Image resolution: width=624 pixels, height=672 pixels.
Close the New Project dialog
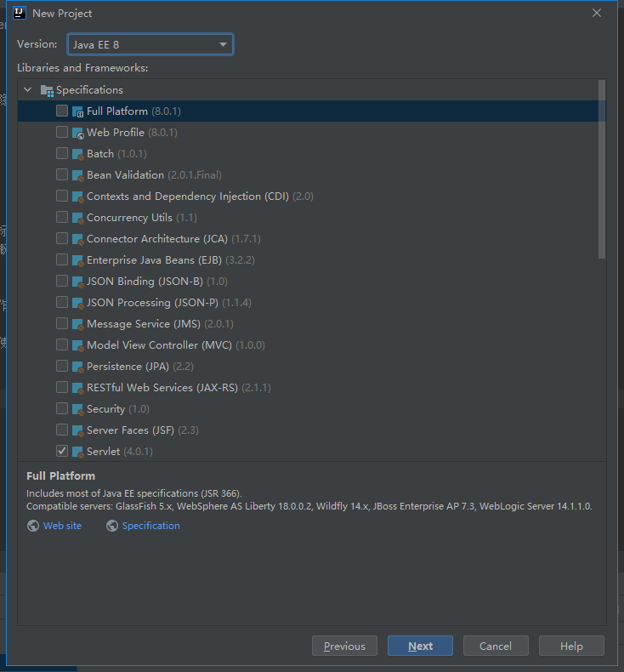(x=597, y=14)
